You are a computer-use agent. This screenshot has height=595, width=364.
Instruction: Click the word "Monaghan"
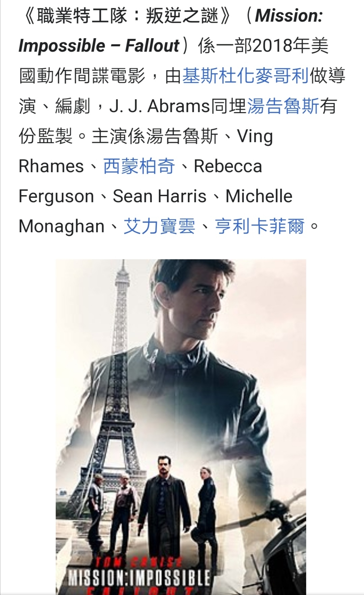click(x=62, y=226)
